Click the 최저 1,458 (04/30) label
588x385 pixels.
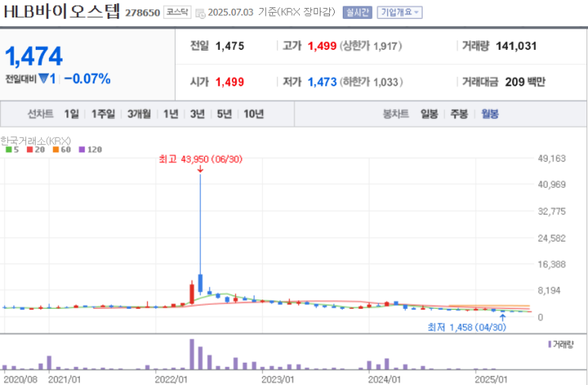(467, 328)
